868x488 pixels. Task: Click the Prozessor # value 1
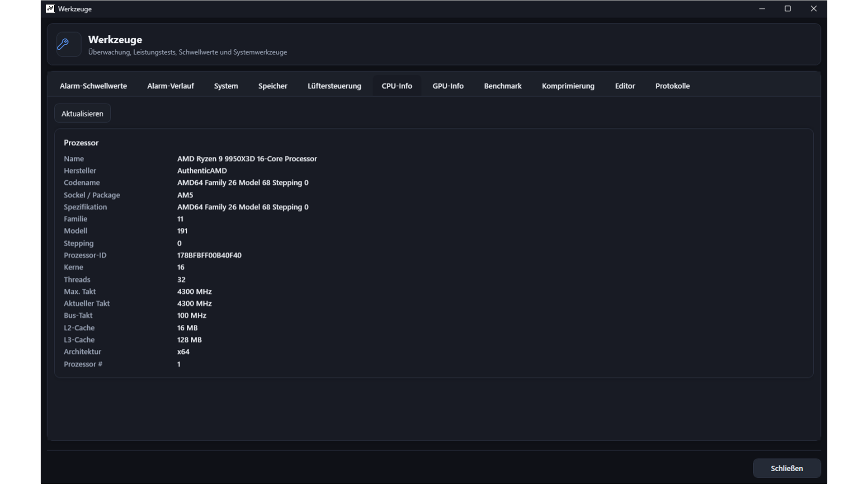179,364
